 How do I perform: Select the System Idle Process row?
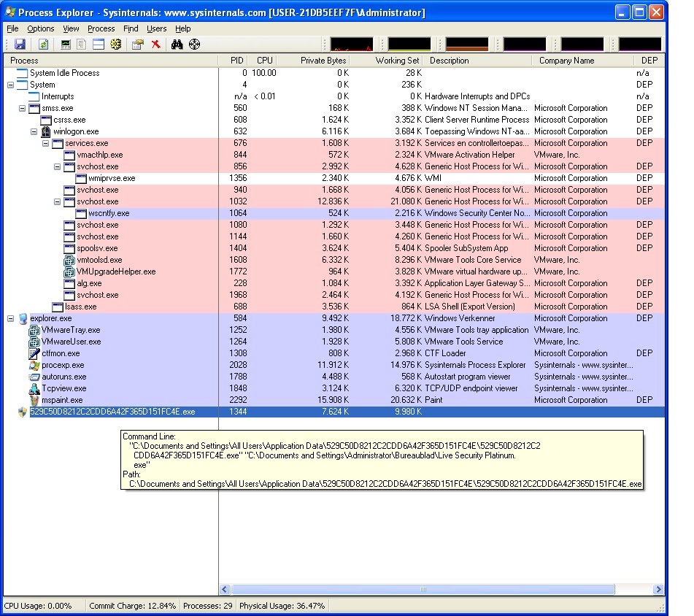334,73
